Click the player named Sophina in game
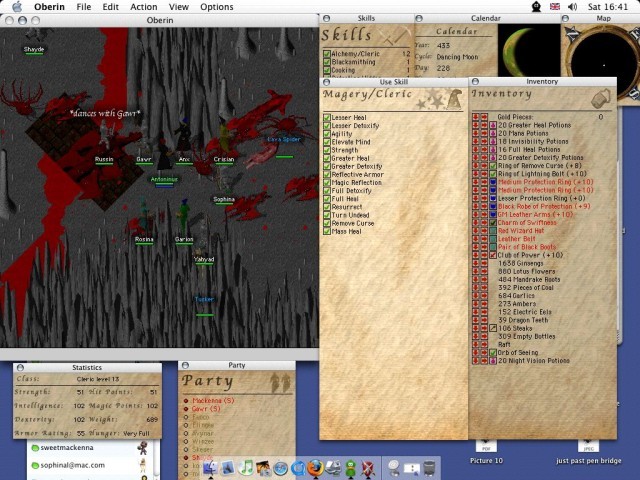The image size is (640, 480). click(224, 200)
